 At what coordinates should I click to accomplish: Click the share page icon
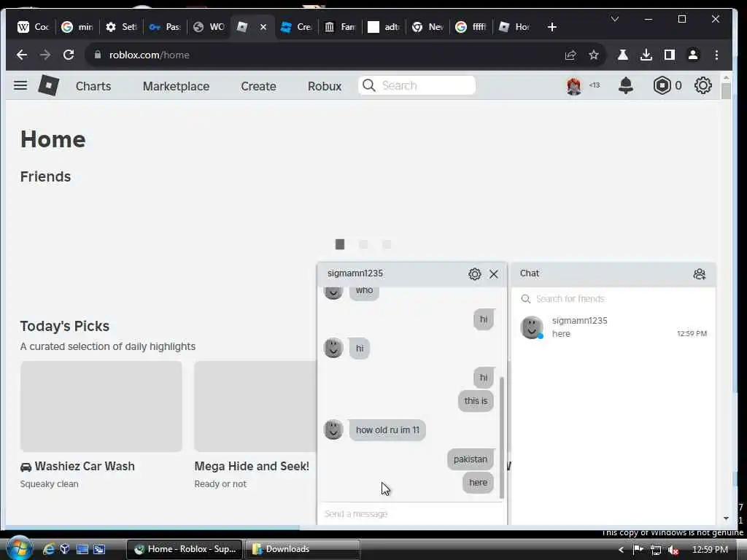[570, 55]
